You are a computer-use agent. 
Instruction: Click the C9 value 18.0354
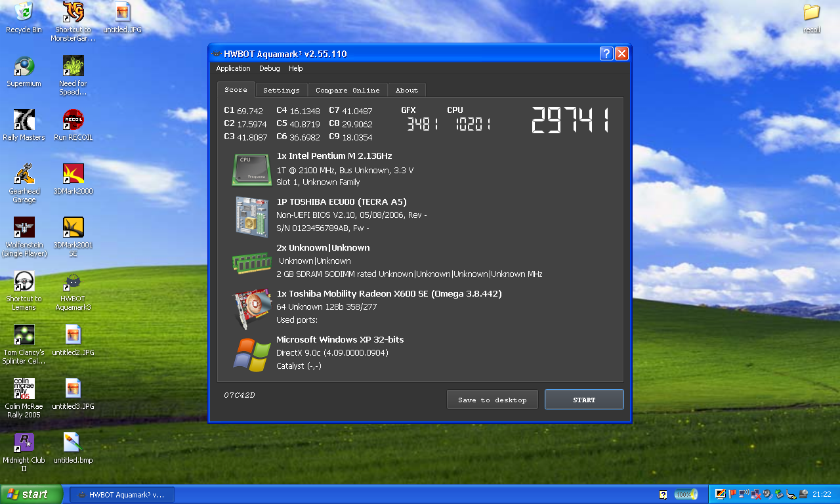[357, 137]
